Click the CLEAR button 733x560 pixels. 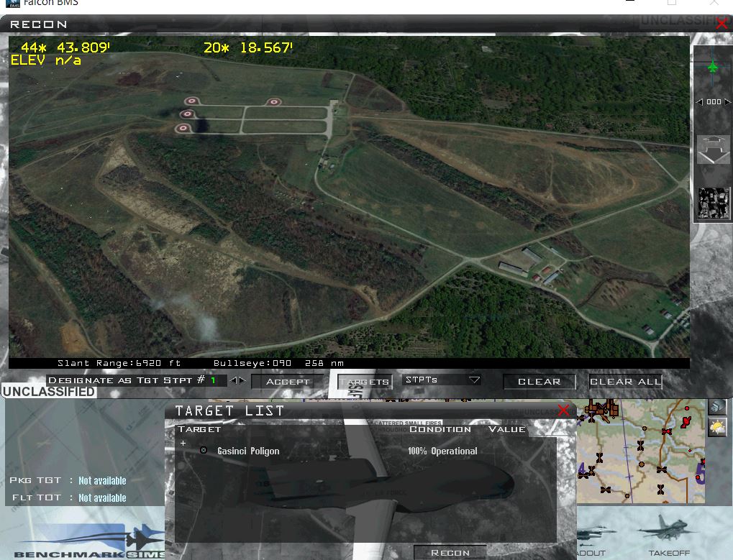pyautogui.click(x=539, y=382)
